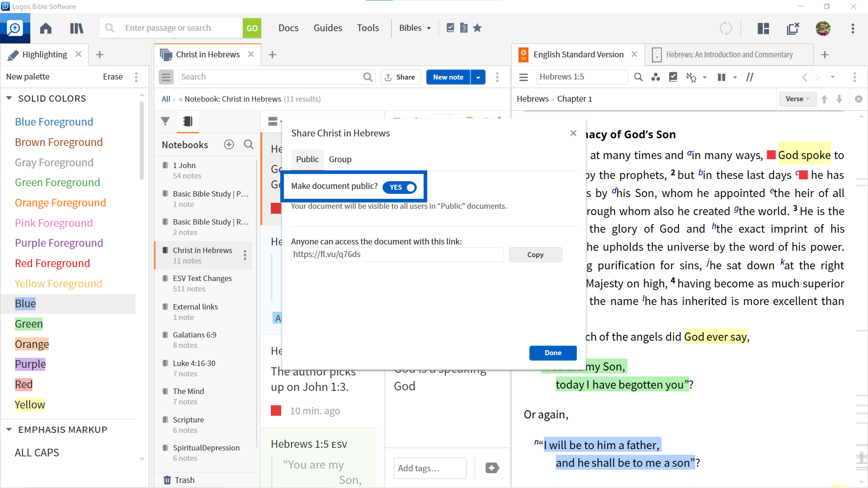Toggle parallel resources slashes icon
This screenshot has width=868, height=488.
point(750,77)
